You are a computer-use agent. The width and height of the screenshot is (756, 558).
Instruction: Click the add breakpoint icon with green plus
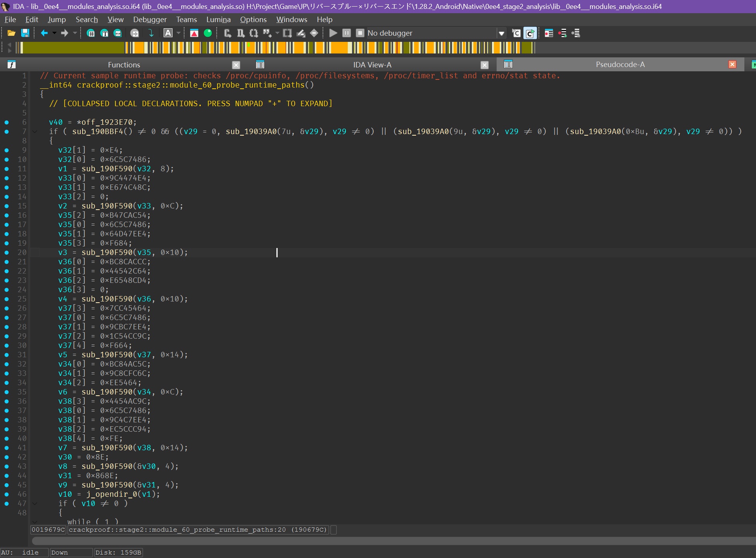point(563,33)
